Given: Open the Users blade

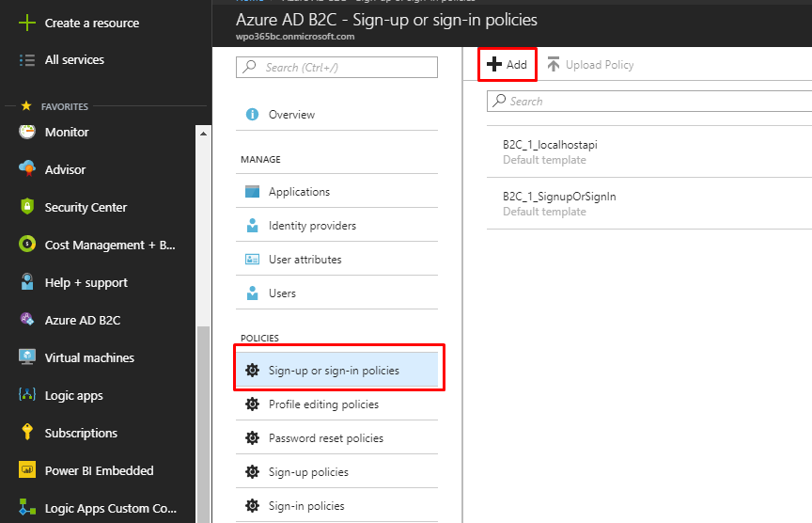Looking at the screenshot, I should pos(336,293).
